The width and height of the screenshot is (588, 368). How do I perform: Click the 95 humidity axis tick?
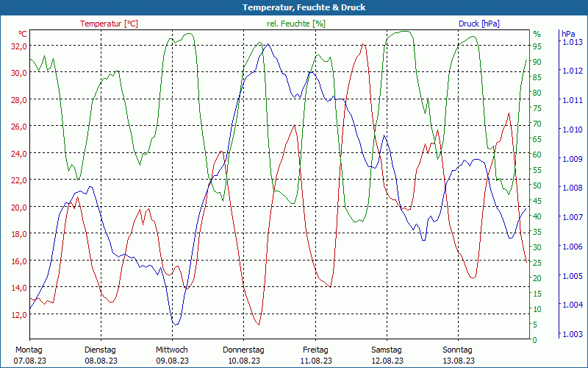tap(537, 46)
